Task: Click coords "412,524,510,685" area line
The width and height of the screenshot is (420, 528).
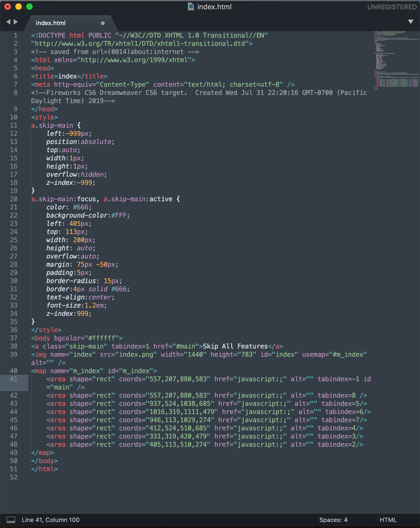Action: 205,428
